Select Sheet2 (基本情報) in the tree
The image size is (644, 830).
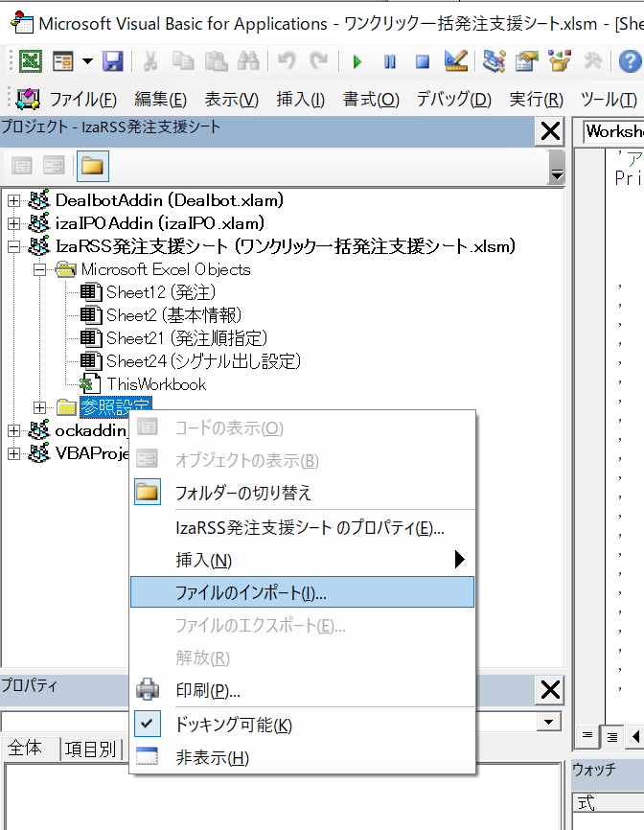(174, 315)
